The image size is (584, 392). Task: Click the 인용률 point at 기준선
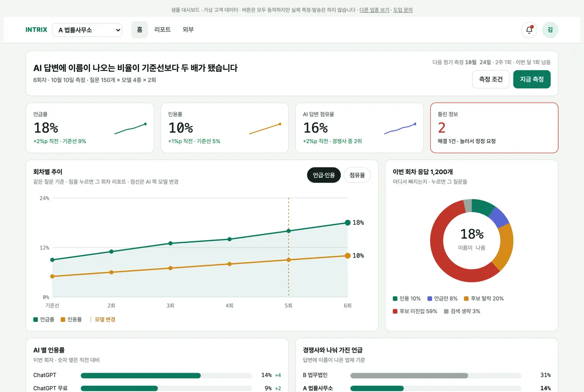pos(52,276)
